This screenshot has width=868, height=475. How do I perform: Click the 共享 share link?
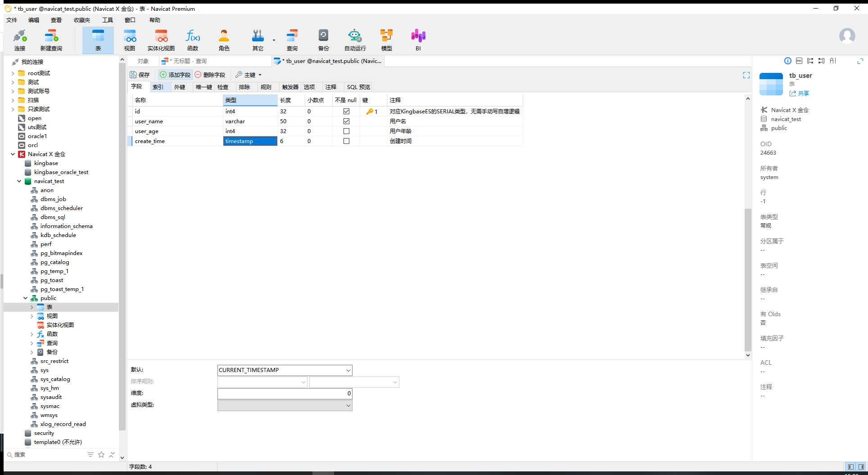(799, 94)
